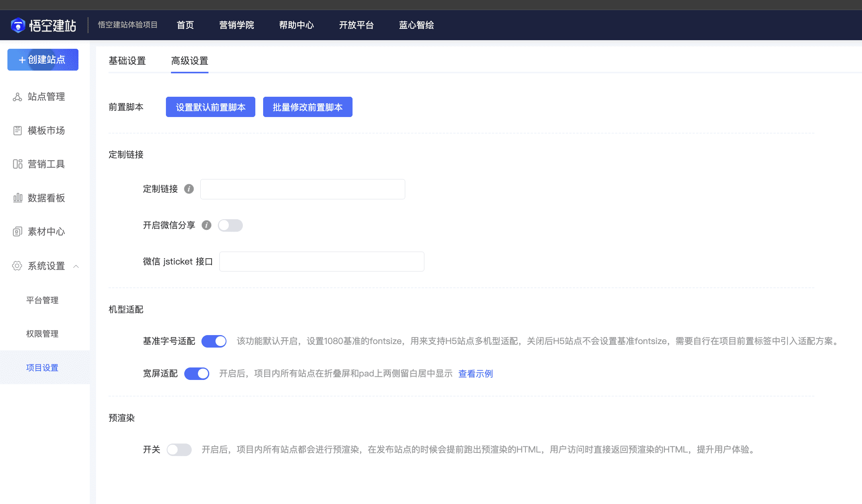Open the 查看示例 link

click(476, 374)
